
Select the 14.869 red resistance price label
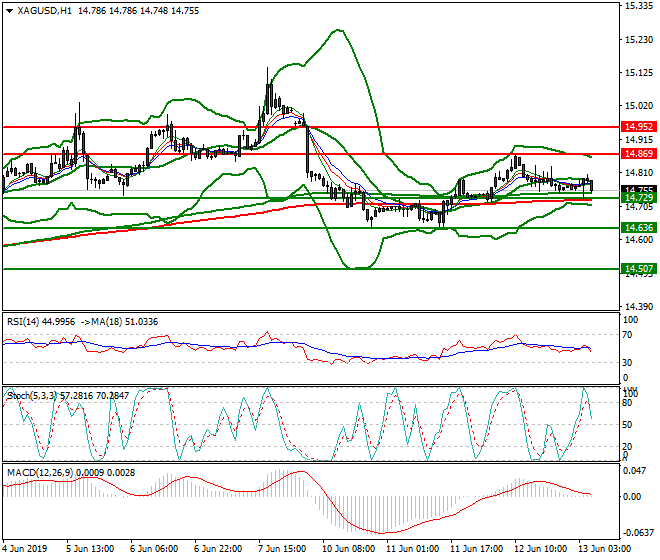(x=639, y=154)
